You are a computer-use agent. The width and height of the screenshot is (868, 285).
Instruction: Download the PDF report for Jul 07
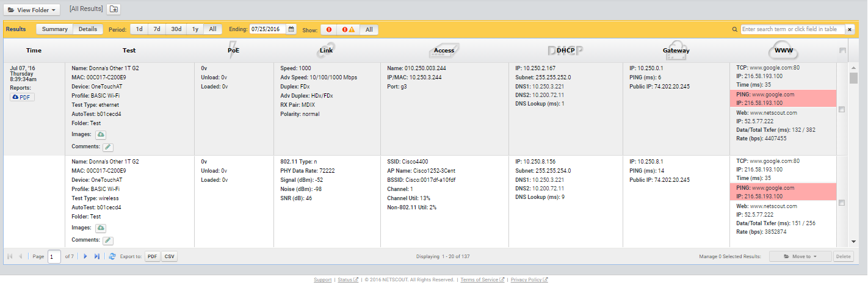pos(23,97)
